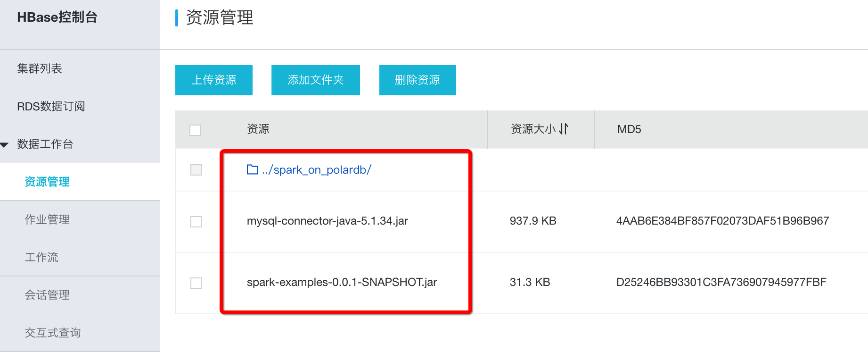Click the 资源管理 page heading
Screen dimensions: 868x352
[220, 17]
